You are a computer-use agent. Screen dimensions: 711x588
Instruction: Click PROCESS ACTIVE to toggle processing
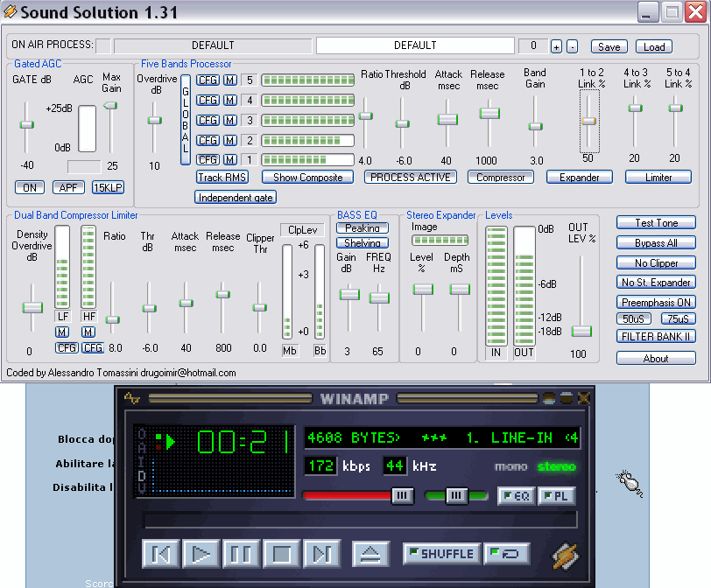pos(410,177)
